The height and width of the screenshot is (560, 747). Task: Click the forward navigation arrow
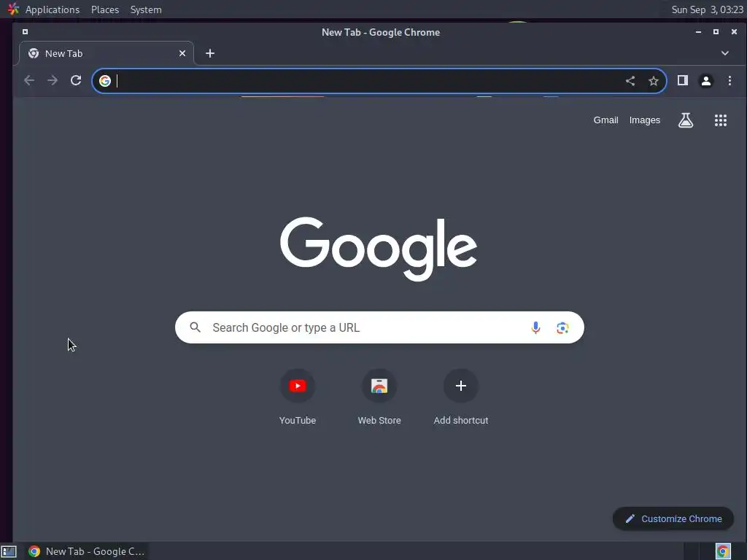53,80
